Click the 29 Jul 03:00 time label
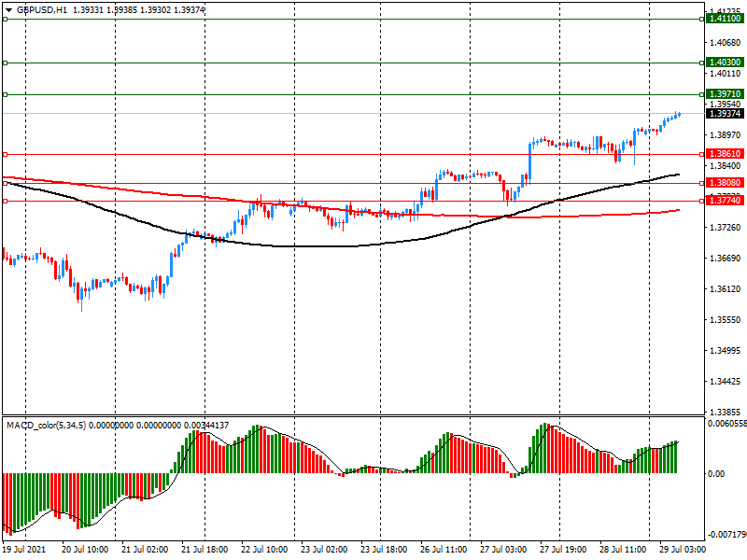The width and height of the screenshot is (747, 560). coord(683,550)
